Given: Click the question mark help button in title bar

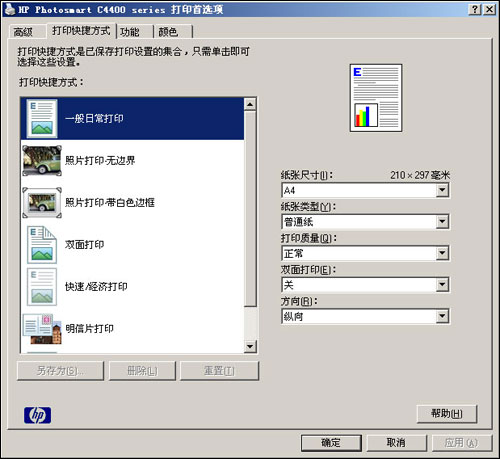Looking at the screenshot, I should pos(475,9).
